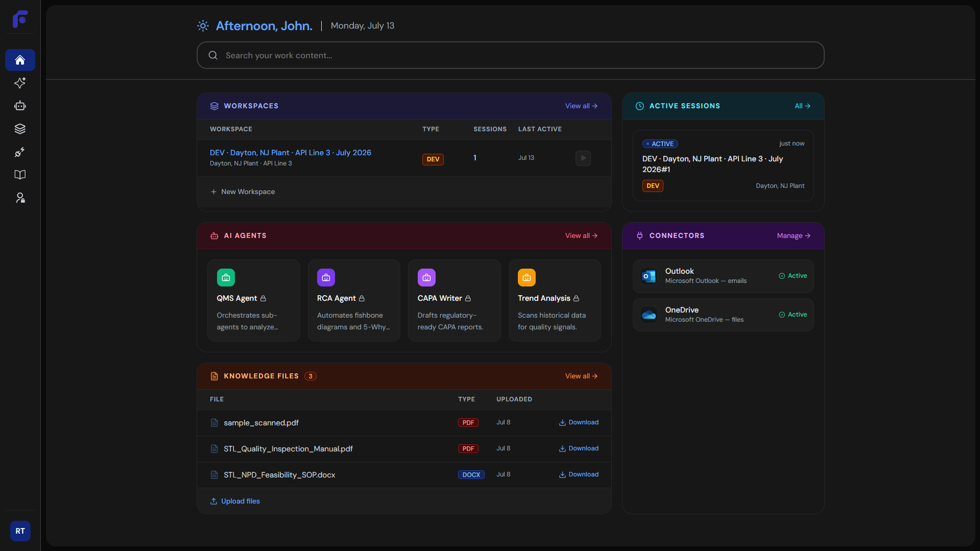
Task: Open the user admin icon in the sidebar
Action: pyautogui.click(x=20, y=198)
